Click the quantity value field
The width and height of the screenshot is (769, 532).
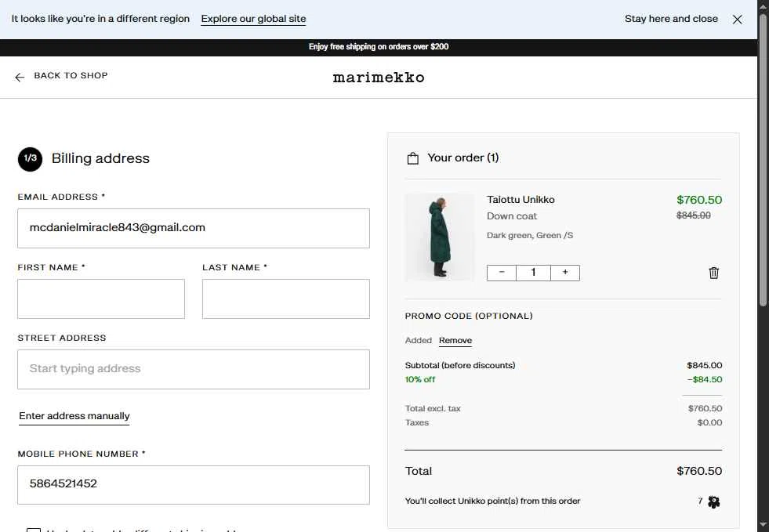coord(533,273)
